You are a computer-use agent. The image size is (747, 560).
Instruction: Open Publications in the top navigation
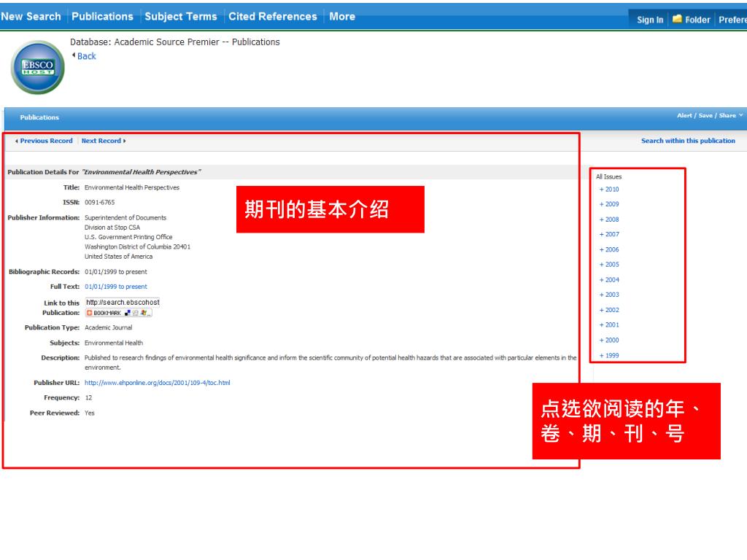point(102,16)
